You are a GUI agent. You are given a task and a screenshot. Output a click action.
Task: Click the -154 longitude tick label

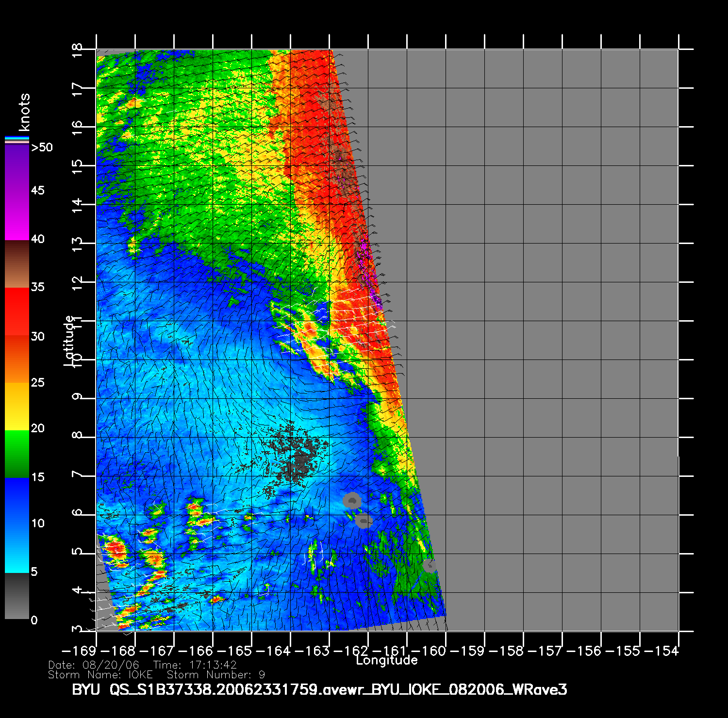coord(662,651)
